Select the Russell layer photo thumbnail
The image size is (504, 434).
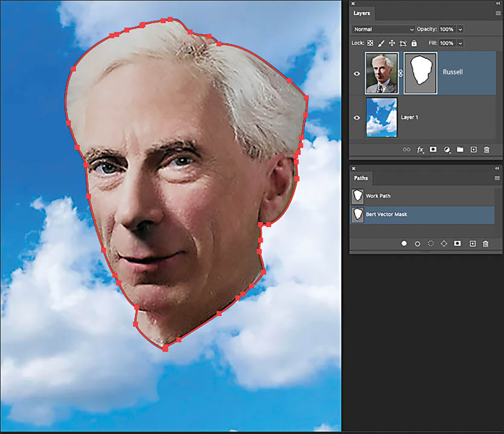[382, 74]
